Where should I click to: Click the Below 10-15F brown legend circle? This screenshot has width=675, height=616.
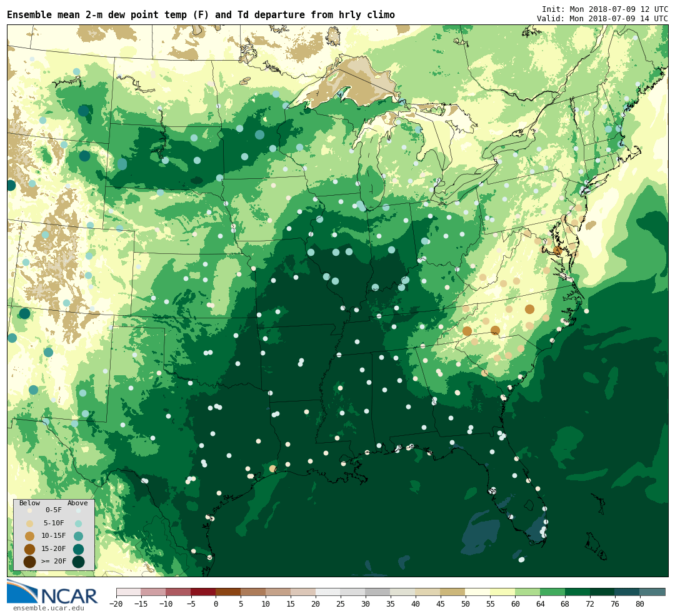coord(30,537)
